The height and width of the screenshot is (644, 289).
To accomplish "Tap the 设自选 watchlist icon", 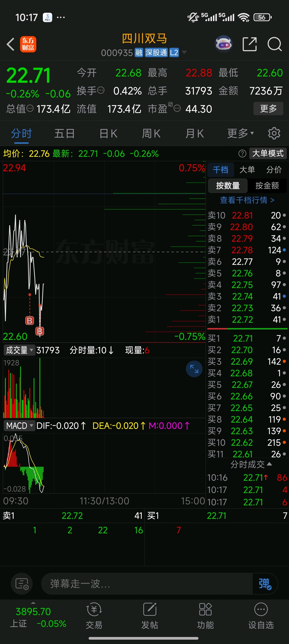I will [261, 616].
